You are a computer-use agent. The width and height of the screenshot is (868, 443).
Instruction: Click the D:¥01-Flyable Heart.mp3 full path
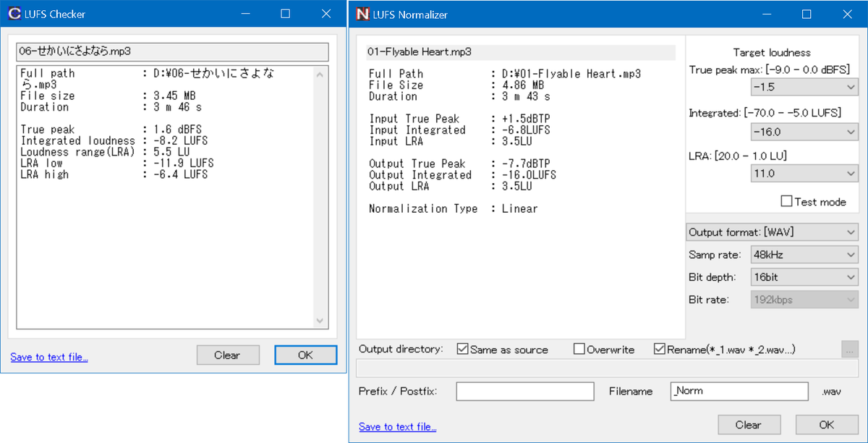point(571,74)
